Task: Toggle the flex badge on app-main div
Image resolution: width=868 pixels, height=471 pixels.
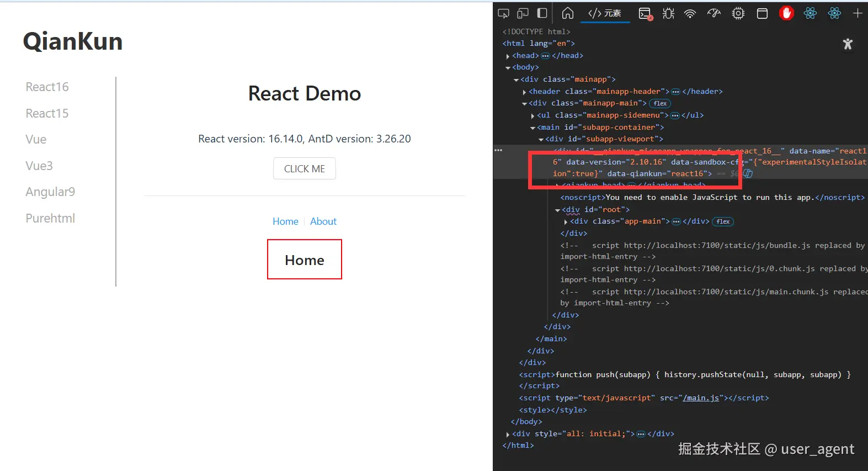Action: [723, 221]
